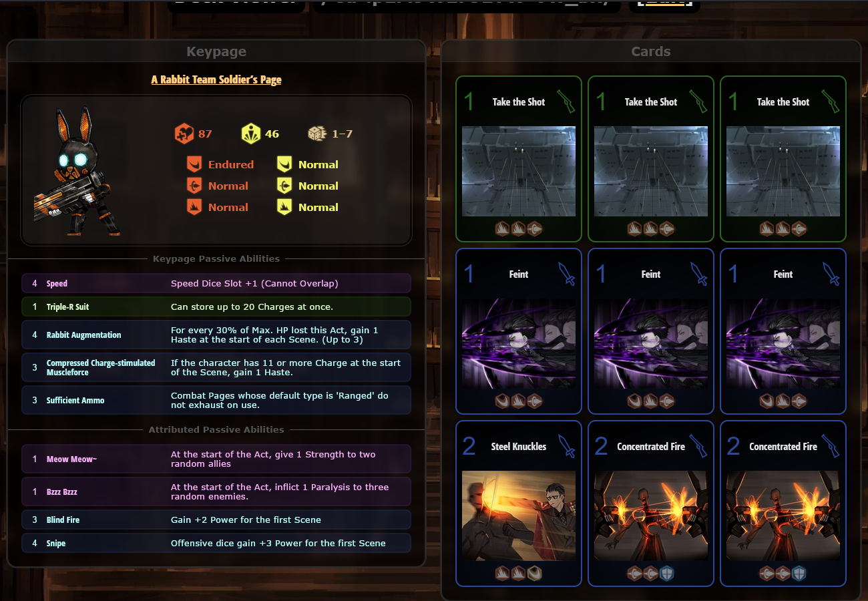The image size is (868, 601).
Task: Click the yellow stagger resist icon beside 46
Action: click(251, 134)
